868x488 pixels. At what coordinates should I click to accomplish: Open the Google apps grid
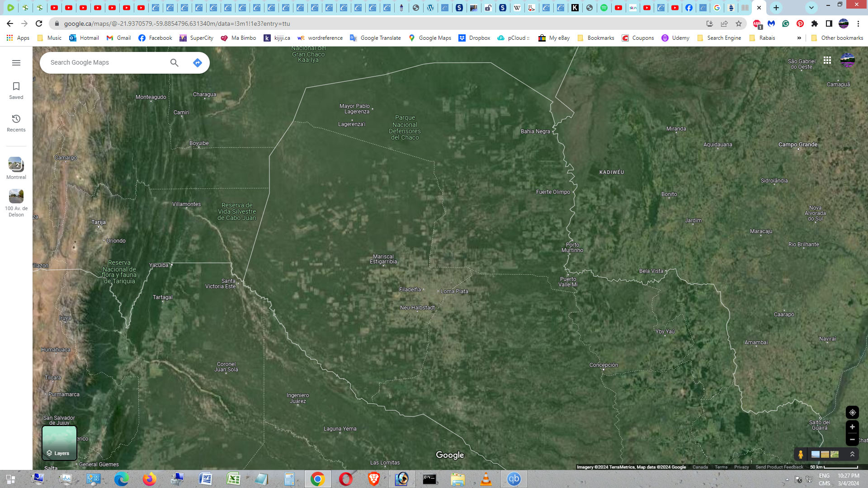pyautogui.click(x=827, y=60)
